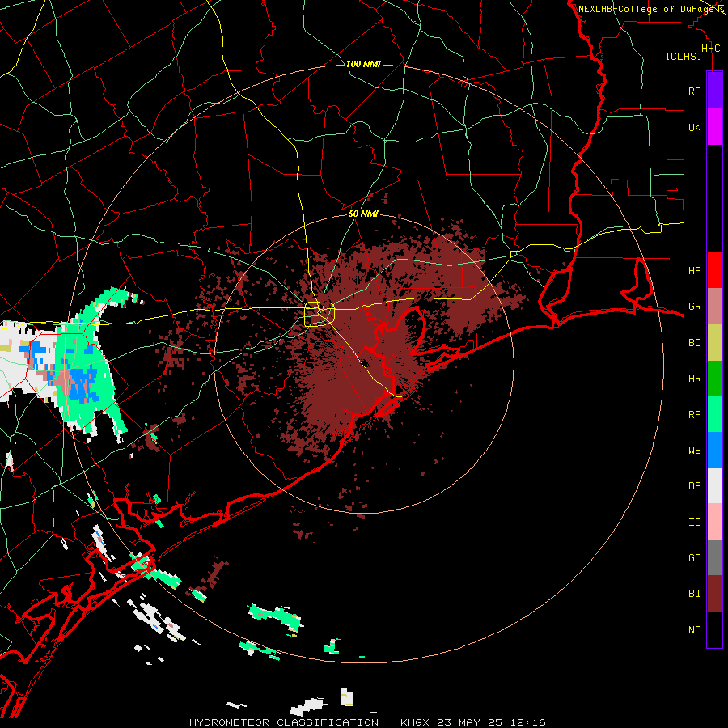Click the yellow Houston loop highway box
Viewport: 728px width, 728px height.
(x=319, y=315)
